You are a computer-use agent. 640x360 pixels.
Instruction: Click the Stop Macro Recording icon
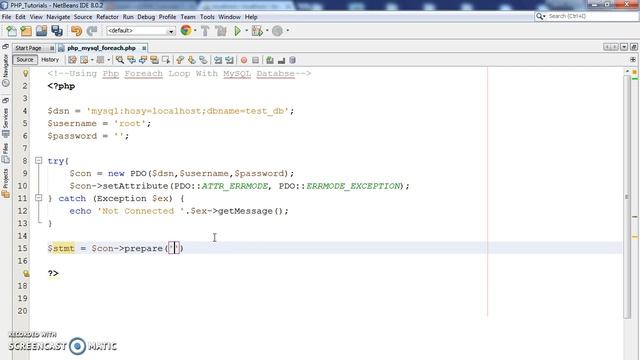256,60
